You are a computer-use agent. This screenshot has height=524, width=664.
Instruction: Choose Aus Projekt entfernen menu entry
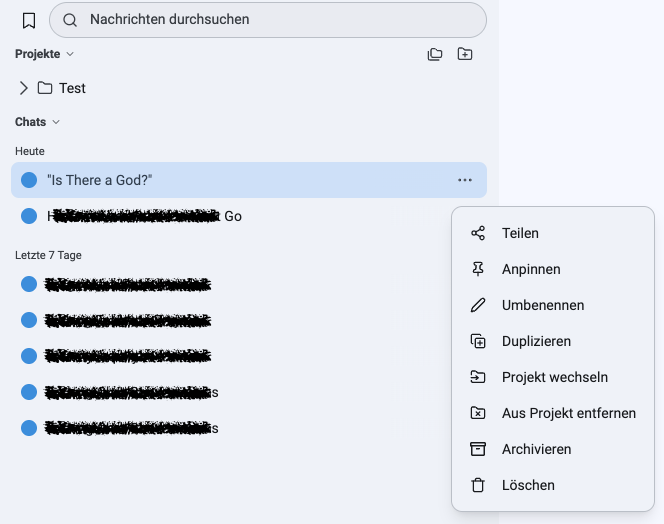[553, 413]
